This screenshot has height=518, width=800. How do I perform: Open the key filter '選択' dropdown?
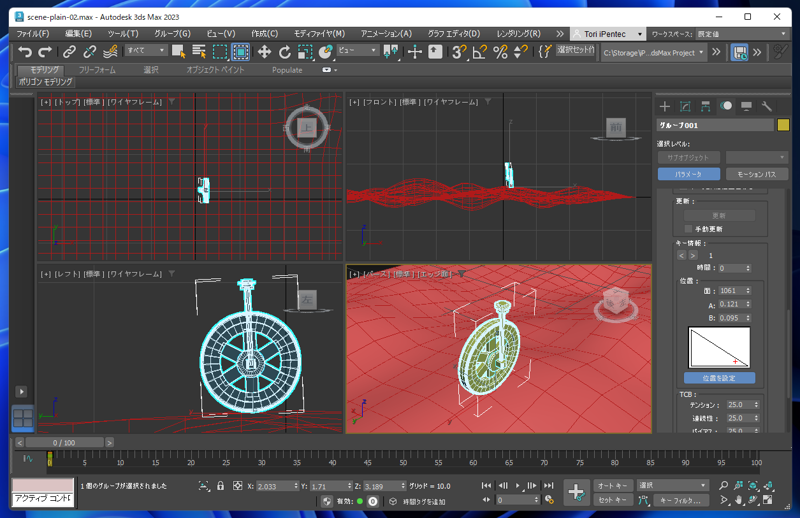click(x=673, y=486)
